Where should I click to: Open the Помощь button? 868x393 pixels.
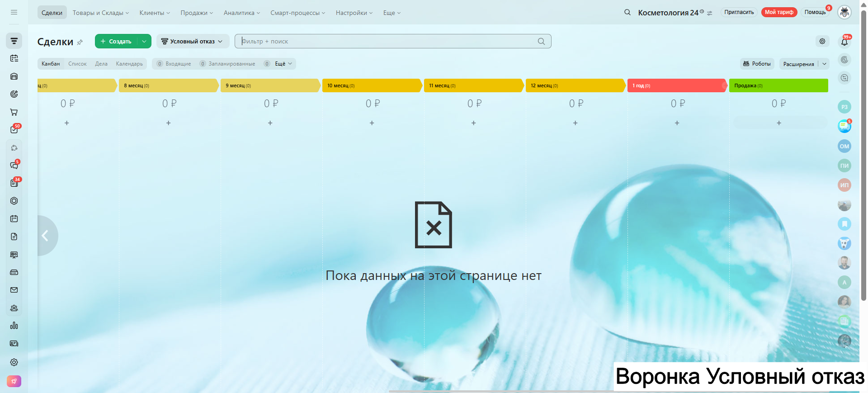815,12
